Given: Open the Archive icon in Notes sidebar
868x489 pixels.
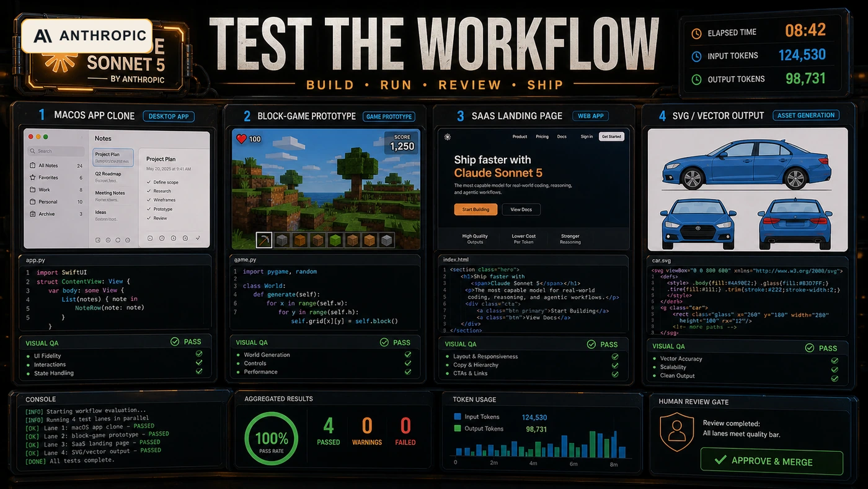Looking at the screenshot, I should pyautogui.click(x=32, y=214).
